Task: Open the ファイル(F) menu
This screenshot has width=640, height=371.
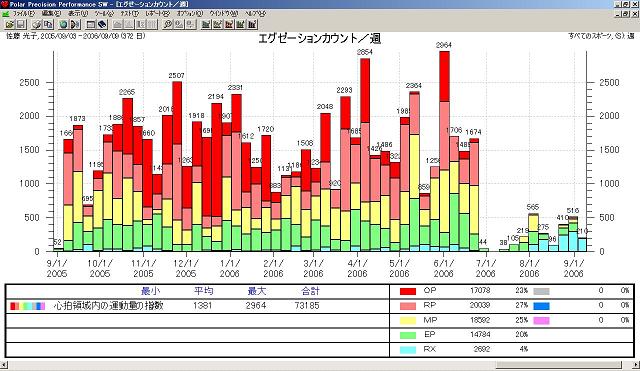Action: point(24,13)
